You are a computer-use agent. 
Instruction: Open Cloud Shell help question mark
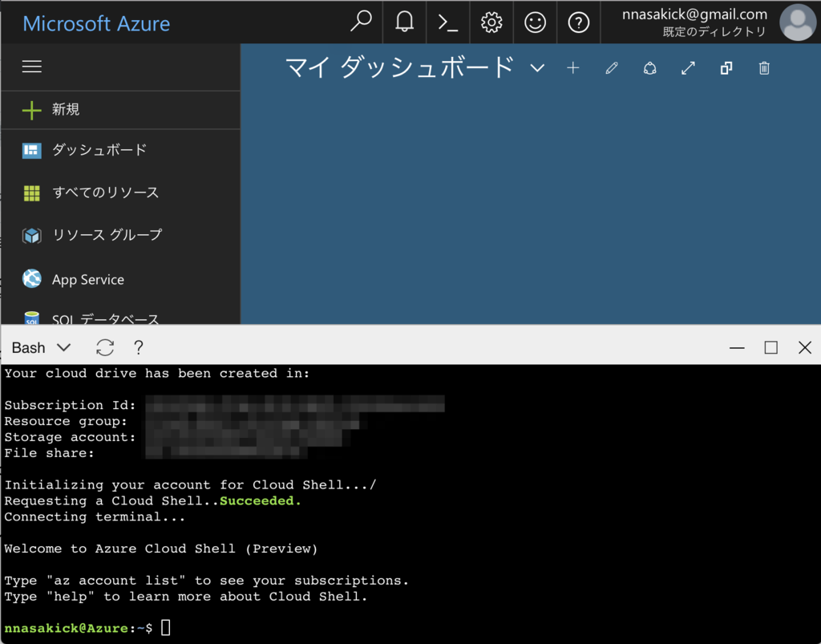pyautogui.click(x=138, y=347)
